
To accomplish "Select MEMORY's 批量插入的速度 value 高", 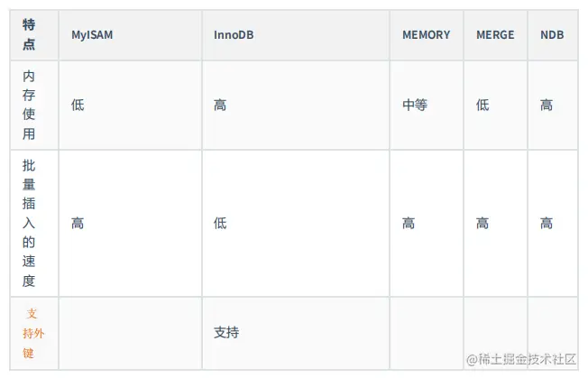I will (409, 224).
